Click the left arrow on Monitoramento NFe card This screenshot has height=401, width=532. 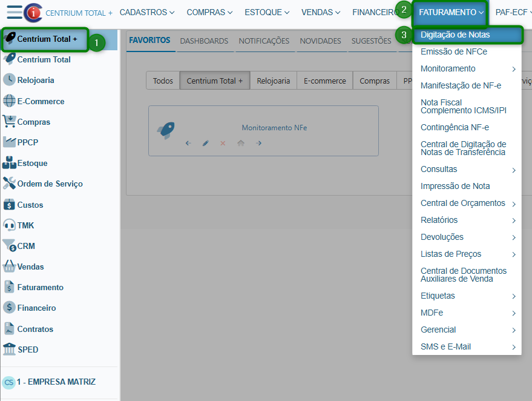(x=188, y=144)
